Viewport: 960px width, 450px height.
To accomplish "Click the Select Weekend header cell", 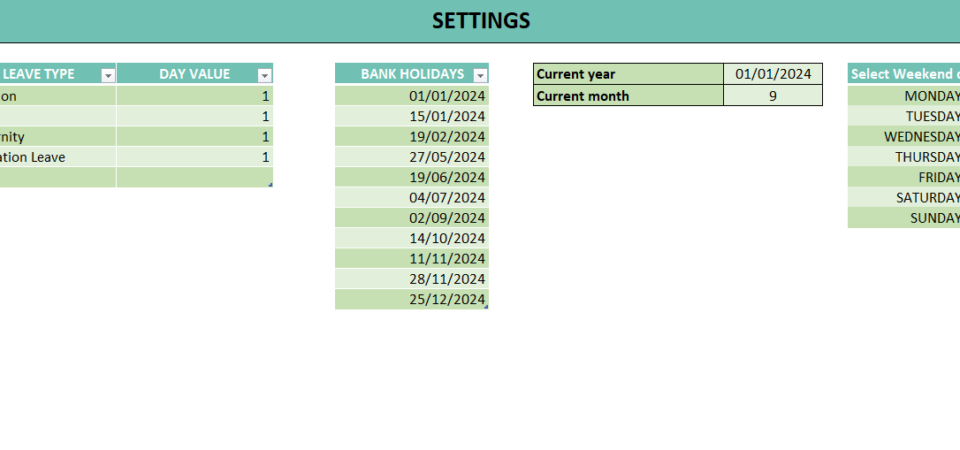I will tap(904, 74).
